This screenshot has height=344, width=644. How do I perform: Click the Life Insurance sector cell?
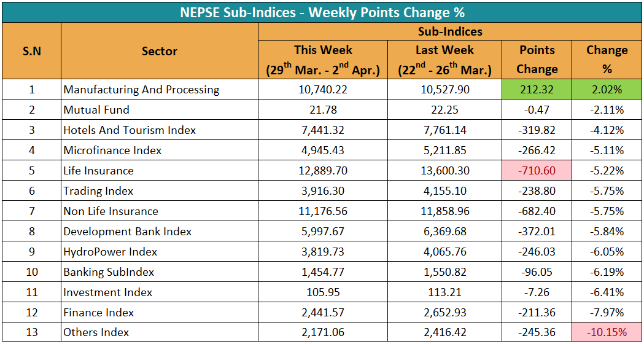[98, 171]
